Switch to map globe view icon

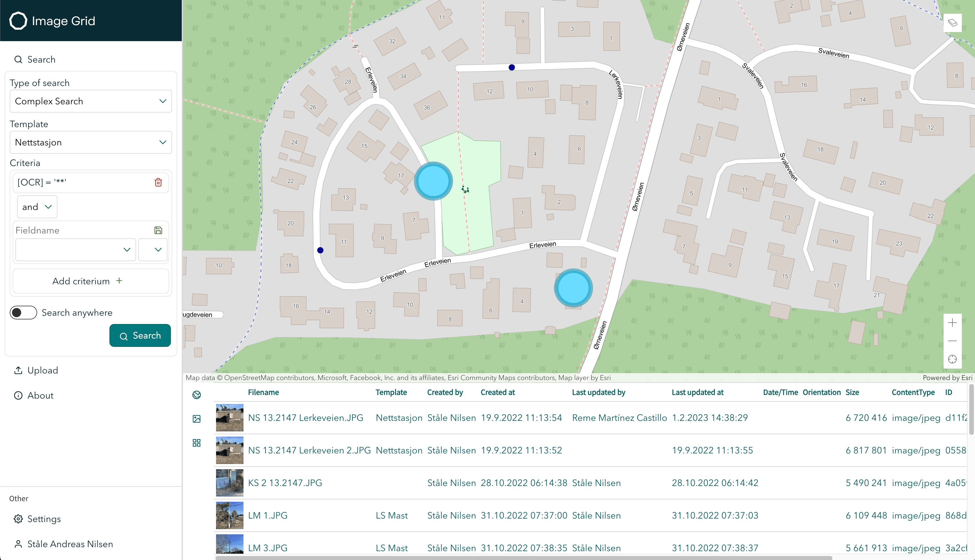(197, 395)
